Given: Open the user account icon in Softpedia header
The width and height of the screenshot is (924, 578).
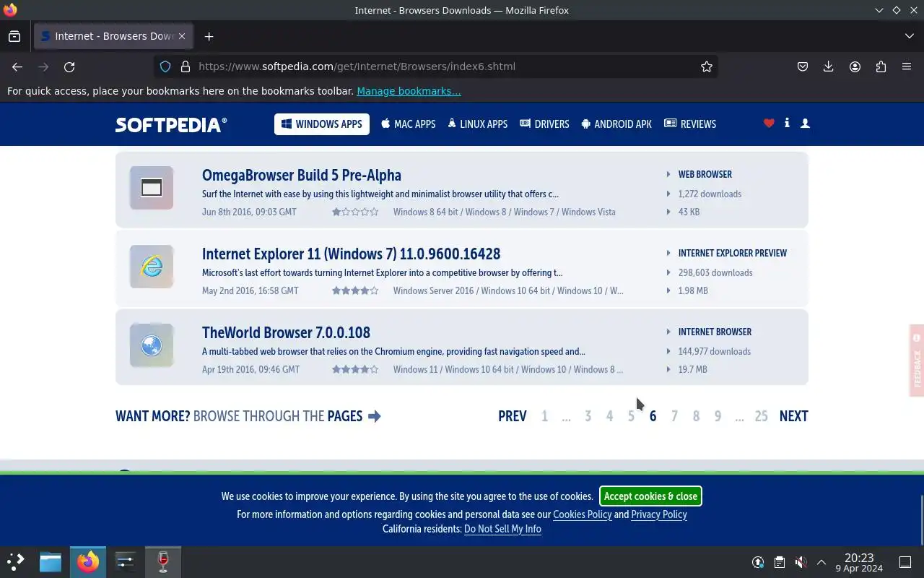Looking at the screenshot, I should pos(805,124).
